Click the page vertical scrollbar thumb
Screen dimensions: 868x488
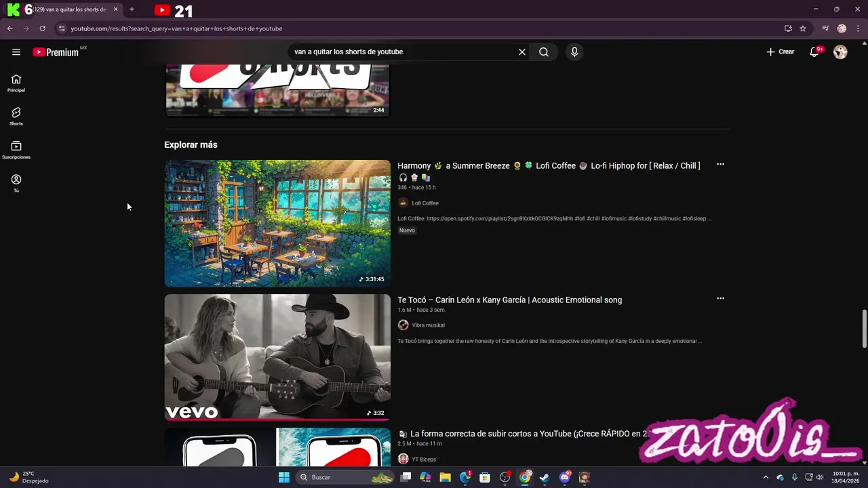[864, 329]
